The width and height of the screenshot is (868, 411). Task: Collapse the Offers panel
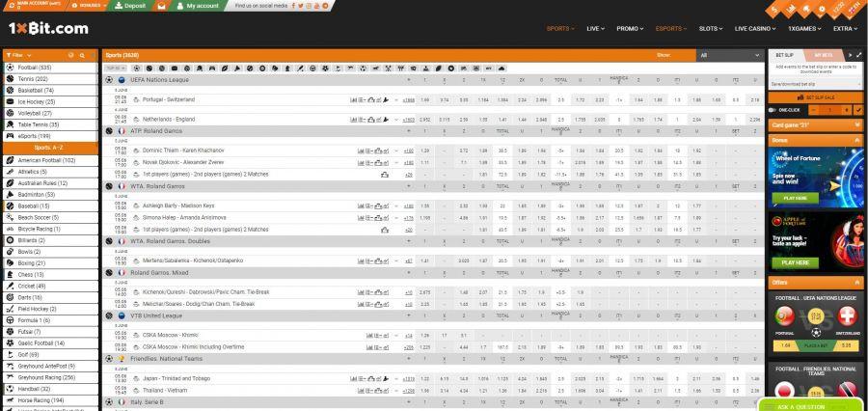[815, 282]
